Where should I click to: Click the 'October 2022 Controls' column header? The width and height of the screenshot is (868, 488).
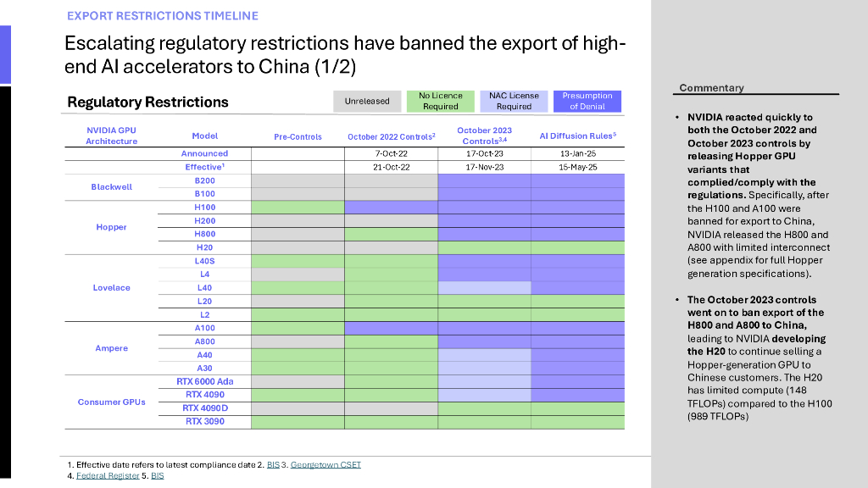coord(390,136)
